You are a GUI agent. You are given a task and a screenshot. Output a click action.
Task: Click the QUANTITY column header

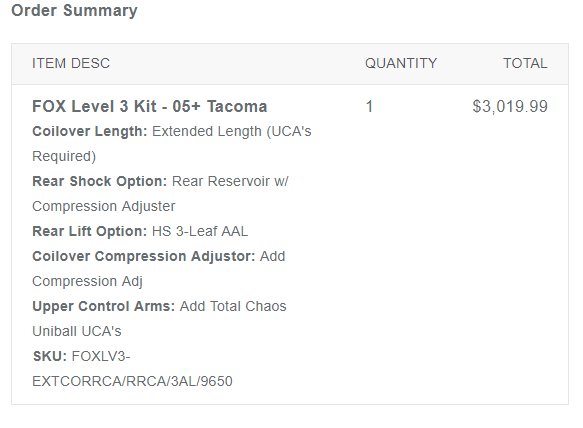point(401,63)
